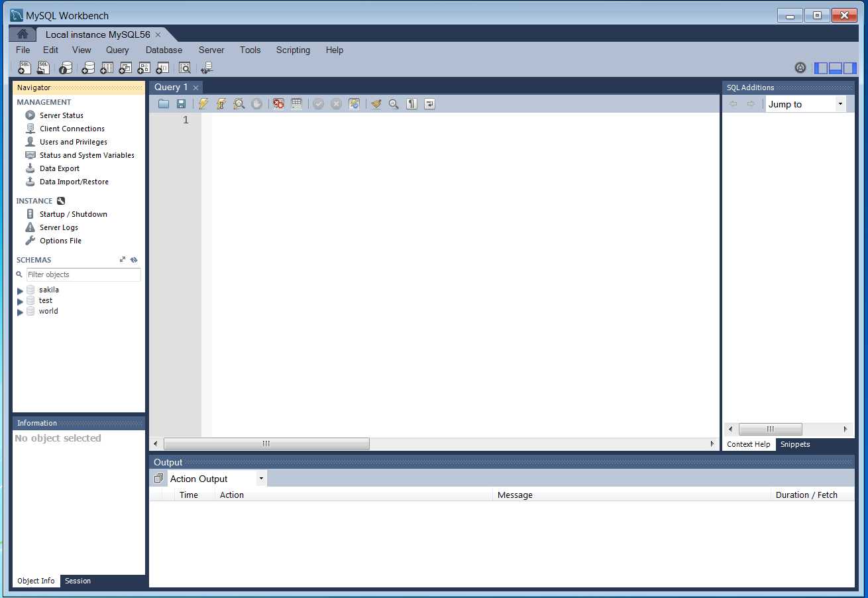Click the commit transaction checkmark icon
The height and width of the screenshot is (598, 868).
coord(319,104)
